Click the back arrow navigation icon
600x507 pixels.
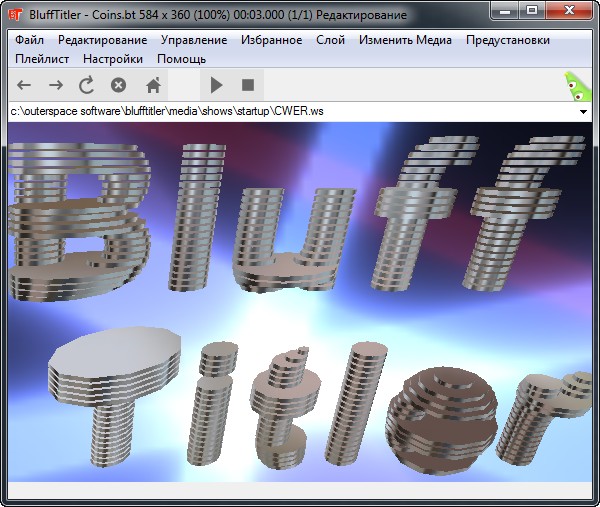(24, 86)
